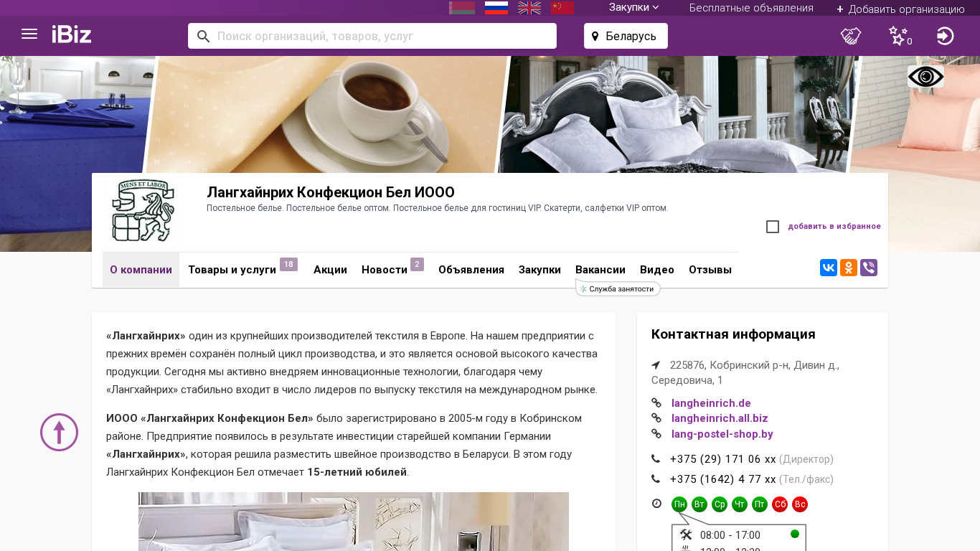The image size is (980, 551).
Task: Click the director phone number
Action: click(723, 459)
